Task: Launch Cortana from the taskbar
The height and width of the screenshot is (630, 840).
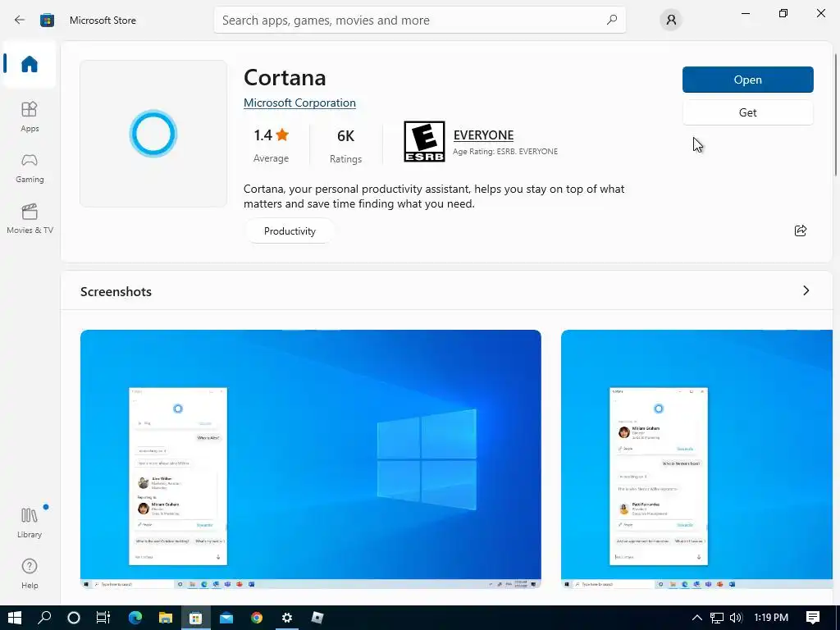Action: [x=73, y=618]
